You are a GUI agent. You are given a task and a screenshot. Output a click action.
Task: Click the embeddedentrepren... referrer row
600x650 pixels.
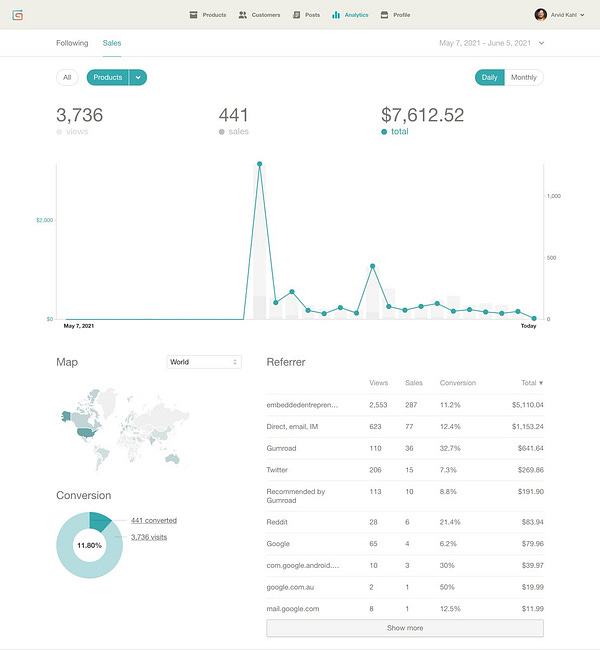click(x=405, y=405)
